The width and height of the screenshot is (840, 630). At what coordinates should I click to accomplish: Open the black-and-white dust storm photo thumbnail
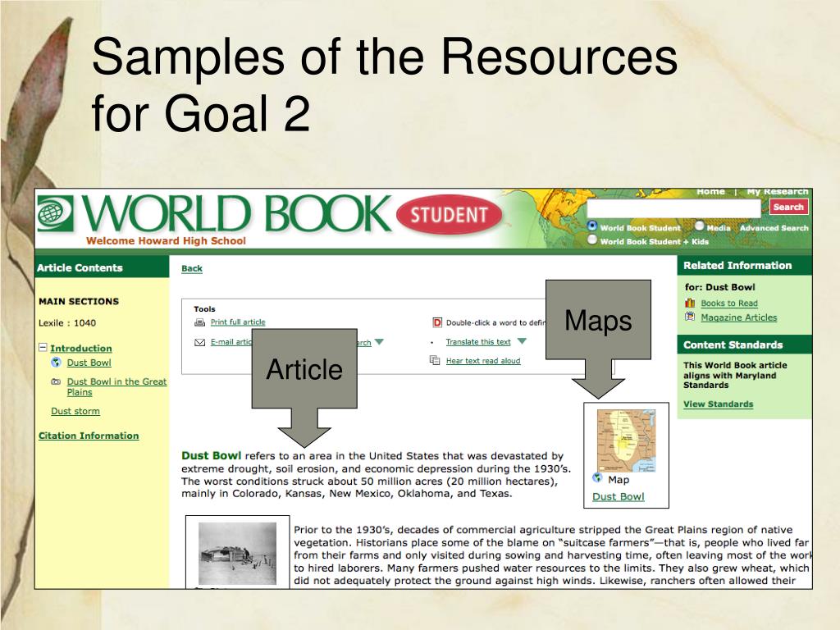click(x=237, y=554)
